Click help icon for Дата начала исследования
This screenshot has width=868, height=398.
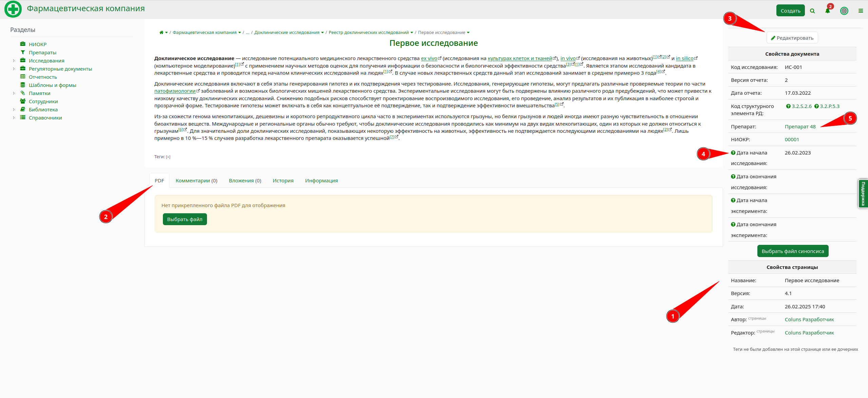(733, 153)
